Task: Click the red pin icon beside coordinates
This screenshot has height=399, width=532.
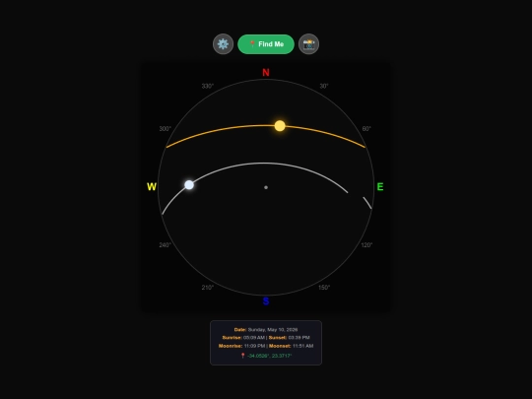Action: (x=242, y=356)
